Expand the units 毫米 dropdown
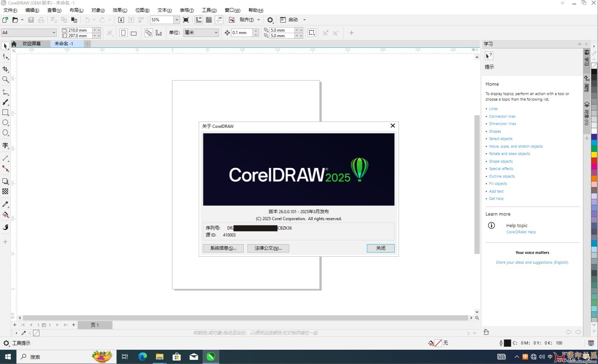Viewport: 598px width, 364px height. [x=216, y=33]
